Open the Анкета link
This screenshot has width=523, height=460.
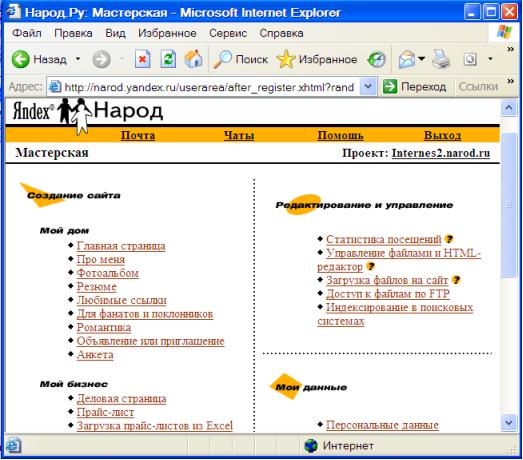click(95, 355)
